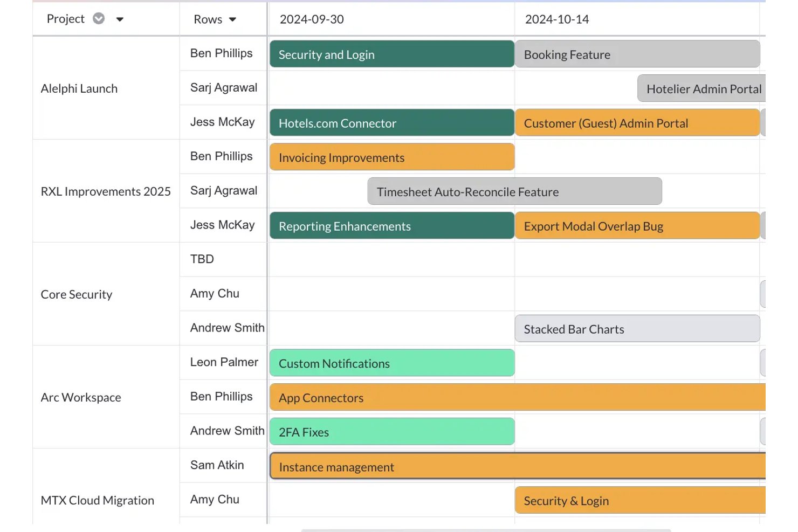Screen dimensions: 798x532
Task: Select the RXL Improvements 2025 project cell
Action: click(106, 191)
